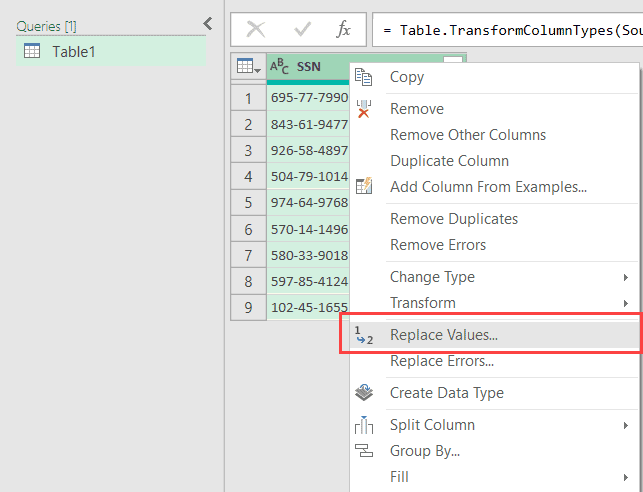Screen dimensions: 643x492
Task: Open the table options dropdown at grid corner
Action: tap(248, 67)
